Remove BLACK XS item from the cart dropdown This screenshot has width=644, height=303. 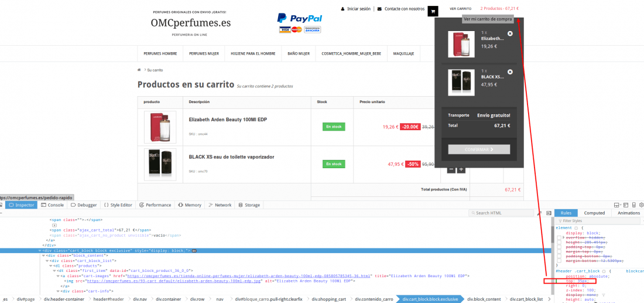coord(510,72)
